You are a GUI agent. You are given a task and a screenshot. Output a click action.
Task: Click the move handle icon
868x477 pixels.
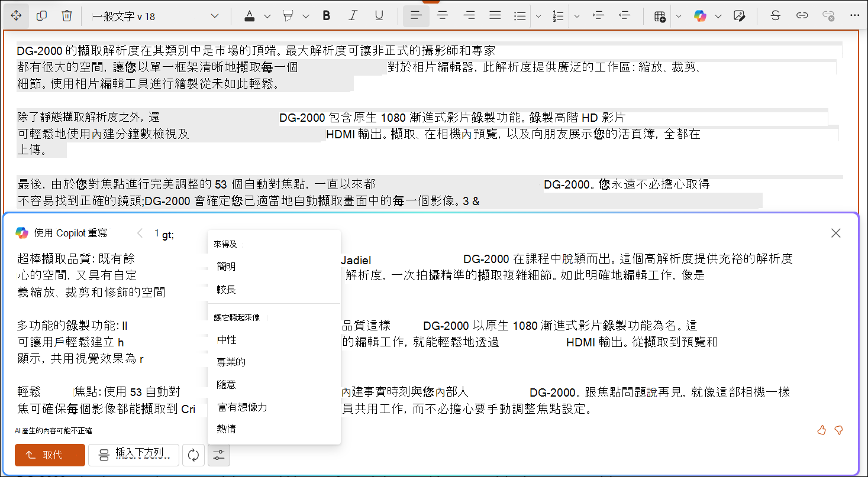coord(16,16)
